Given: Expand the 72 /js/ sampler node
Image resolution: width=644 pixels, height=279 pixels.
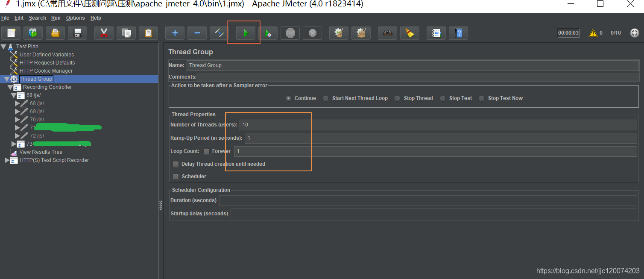Looking at the screenshot, I should [17, 136].
